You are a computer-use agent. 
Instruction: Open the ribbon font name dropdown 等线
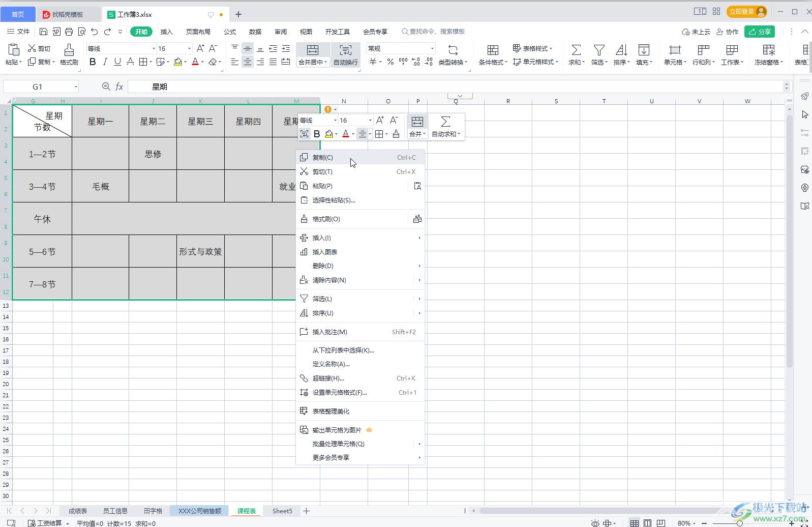(154, 48)
